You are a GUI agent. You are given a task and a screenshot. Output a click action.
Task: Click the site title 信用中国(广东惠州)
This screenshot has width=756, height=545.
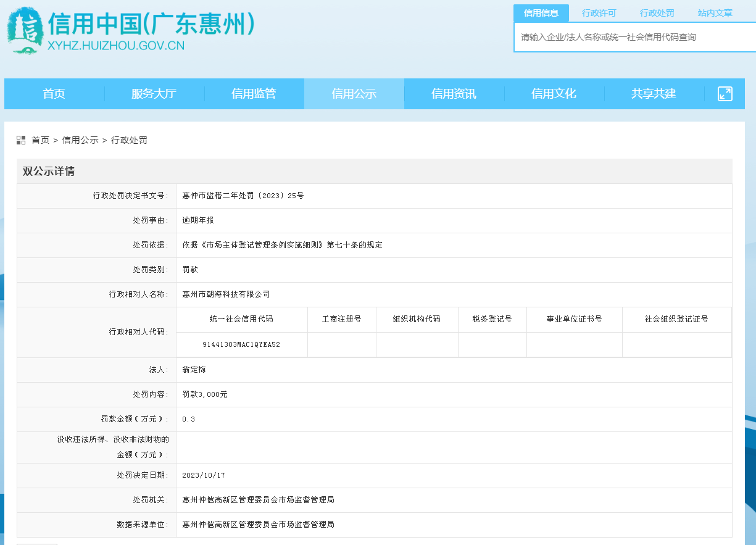pyautogui.click(x=151, y=23)
